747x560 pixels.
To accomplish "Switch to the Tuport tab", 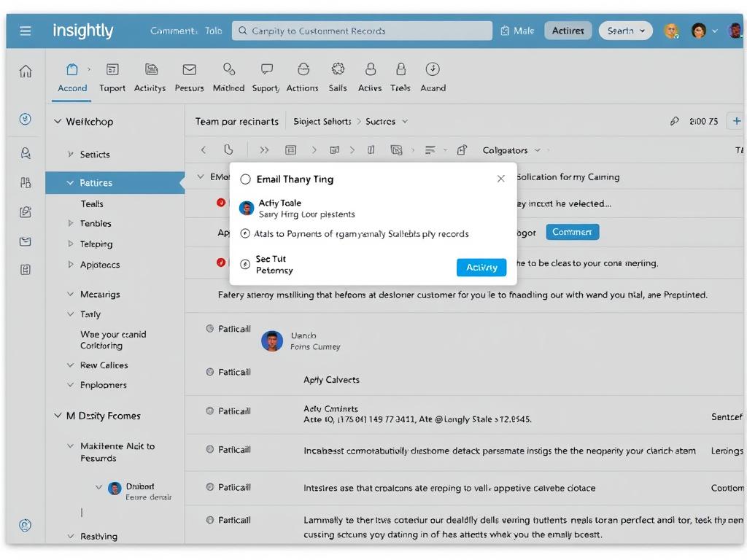I will coord(112,78).
